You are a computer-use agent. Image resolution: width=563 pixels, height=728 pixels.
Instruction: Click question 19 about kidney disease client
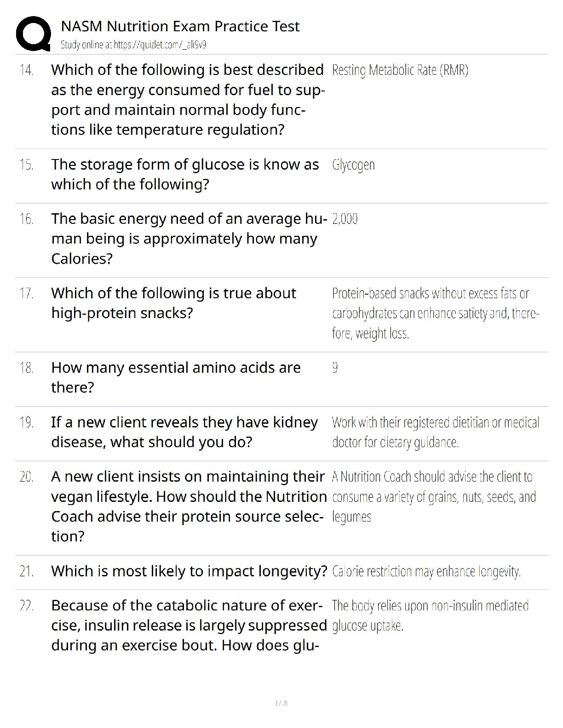pyautogui.click(x=184, y=432)
